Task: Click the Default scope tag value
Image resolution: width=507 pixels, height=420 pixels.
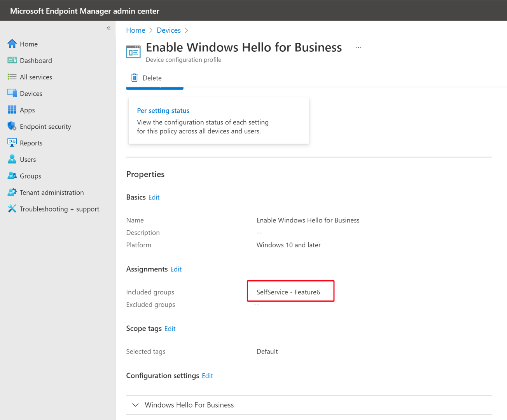Action: tap(267, 352)
